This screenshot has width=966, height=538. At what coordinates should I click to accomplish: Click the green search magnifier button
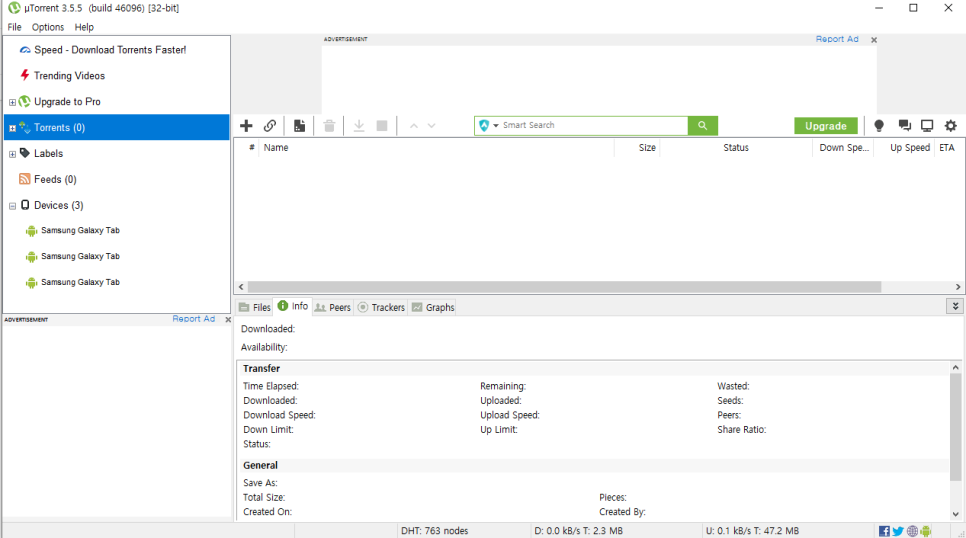tap(702, 126)
